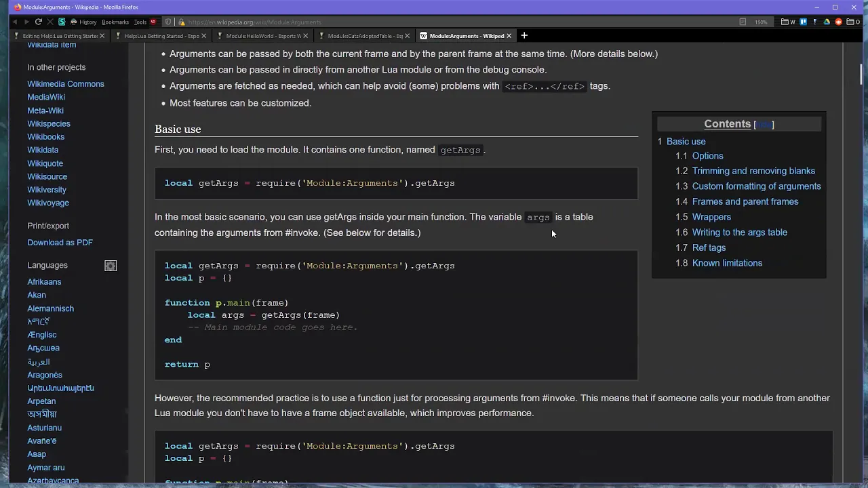Viewport: 868px width, 488px height.
Task: Click the Trello bookmark icon
Action: [804, 22]
